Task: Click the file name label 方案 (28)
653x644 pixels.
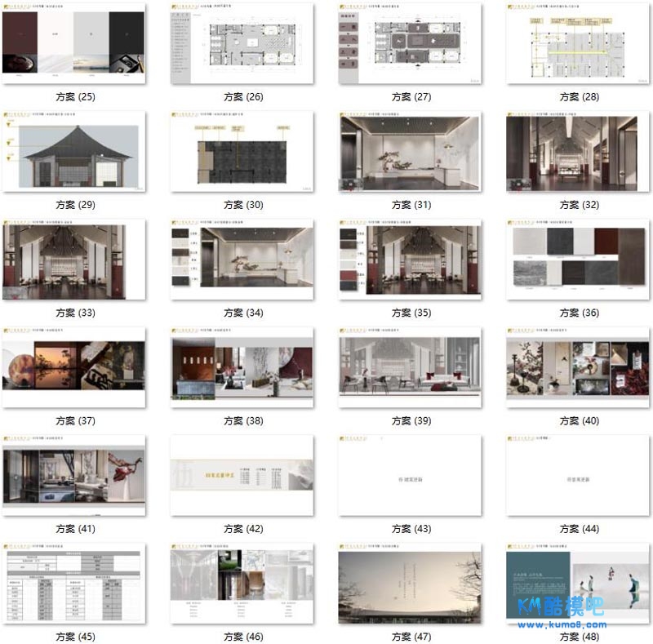Action: [x=579, y=97]
